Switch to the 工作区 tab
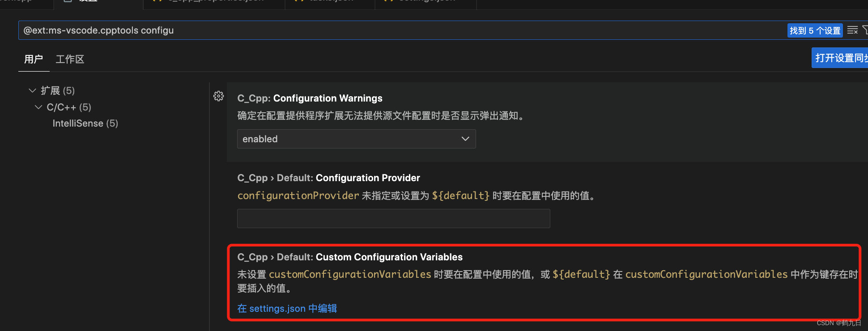The image size is (868, 331). pyautogui.click(x=70, y=59)
